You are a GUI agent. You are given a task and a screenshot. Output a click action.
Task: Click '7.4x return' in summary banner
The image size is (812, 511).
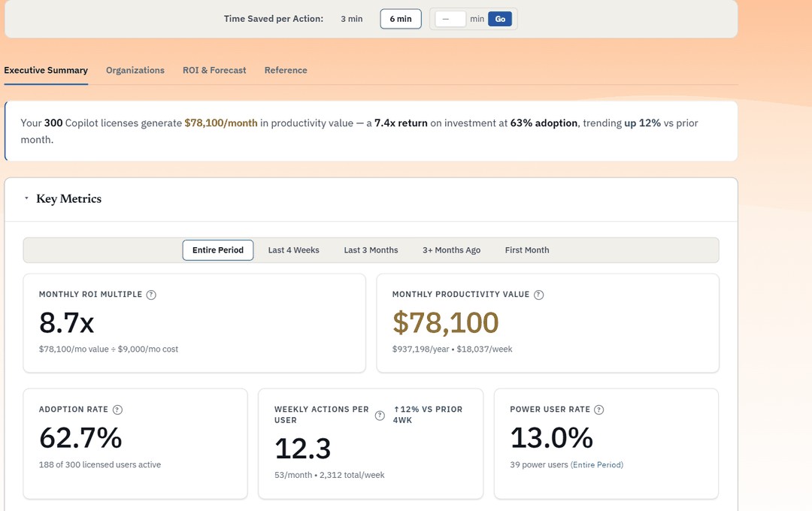(401, 123)
